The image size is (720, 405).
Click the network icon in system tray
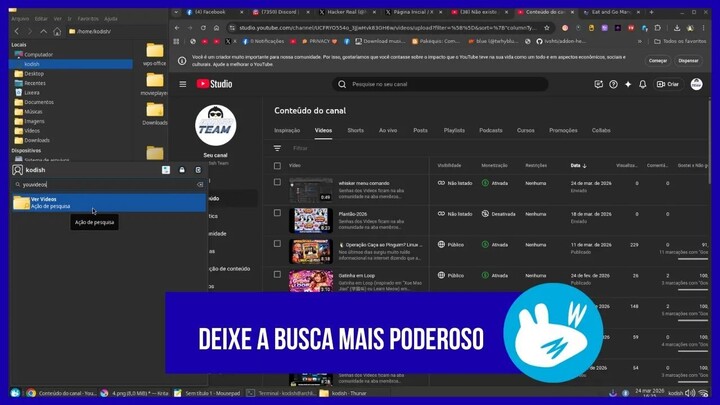tap(703, 393)
